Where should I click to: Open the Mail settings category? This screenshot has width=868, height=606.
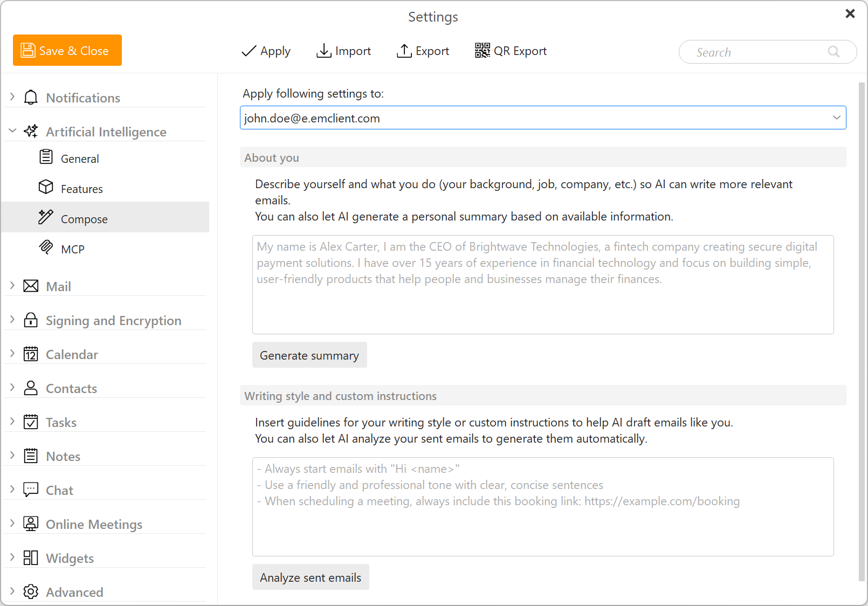pos(105,286)
